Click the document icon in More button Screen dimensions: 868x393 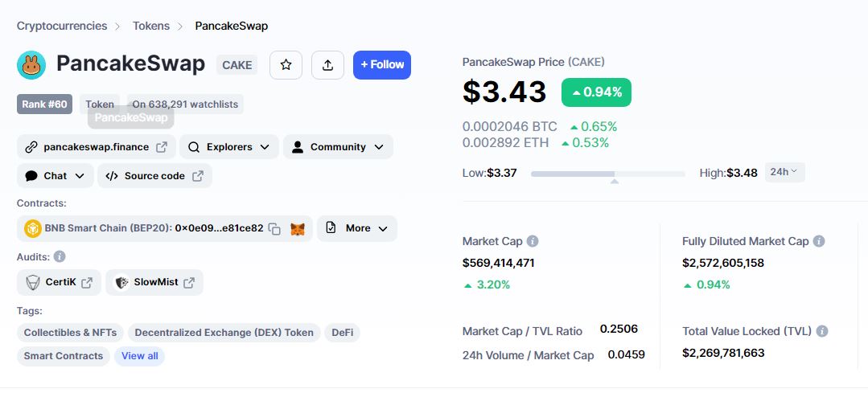331,227
